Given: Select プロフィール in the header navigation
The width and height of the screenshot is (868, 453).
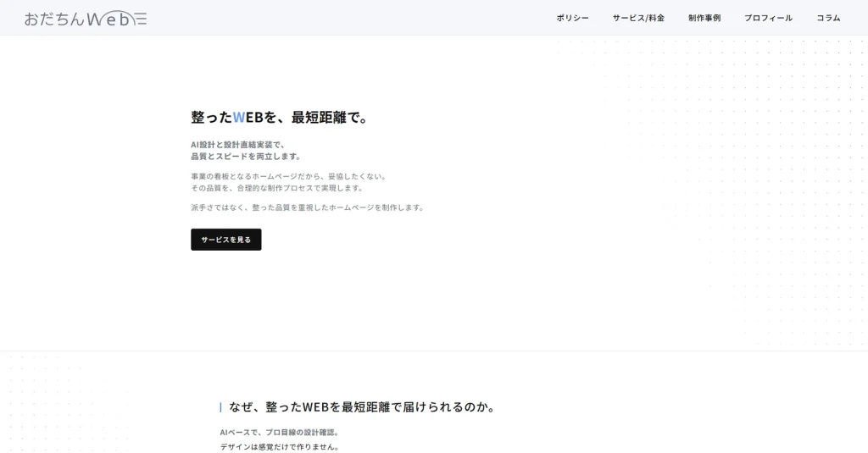Looking at the screenshot, I should click(x=768, y=18).
